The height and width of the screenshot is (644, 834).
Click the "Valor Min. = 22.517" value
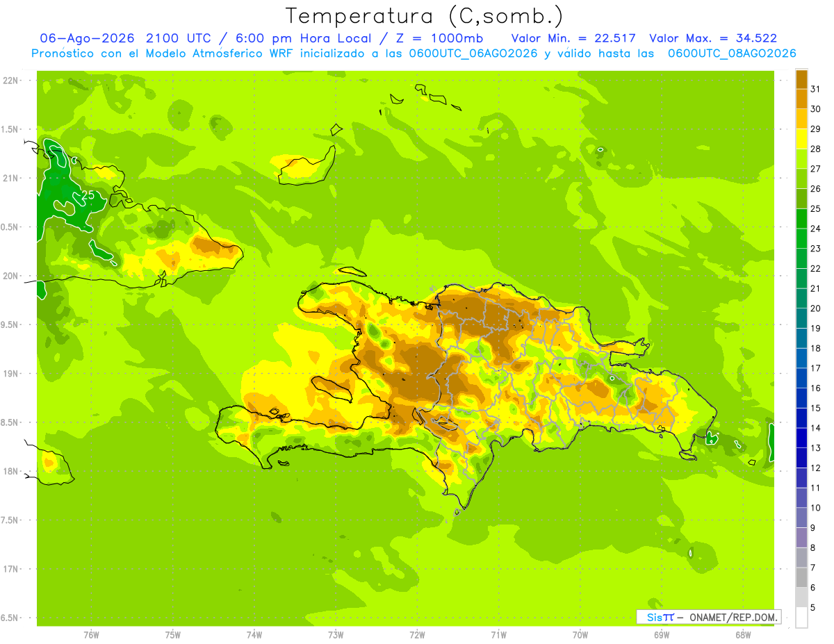(573, 38)
